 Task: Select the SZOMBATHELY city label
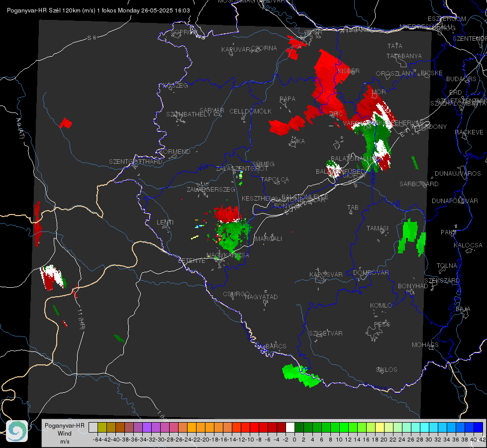pyautogui.click(x=189, y=114)
